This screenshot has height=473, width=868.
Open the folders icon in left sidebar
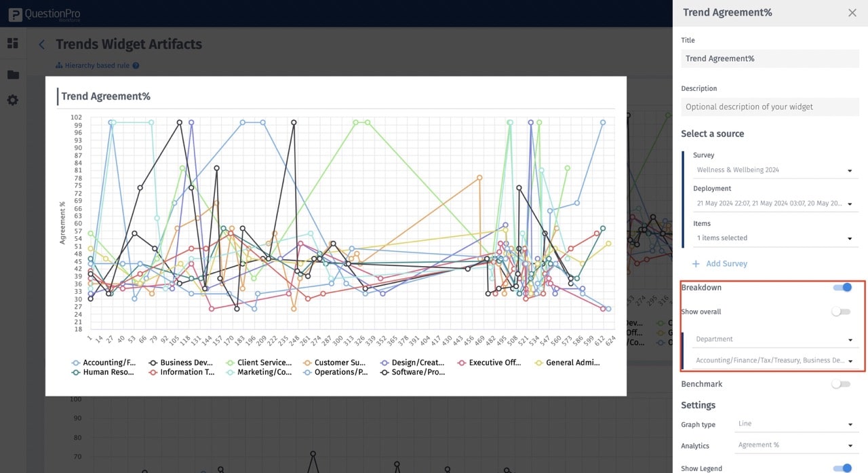point(12,73)
